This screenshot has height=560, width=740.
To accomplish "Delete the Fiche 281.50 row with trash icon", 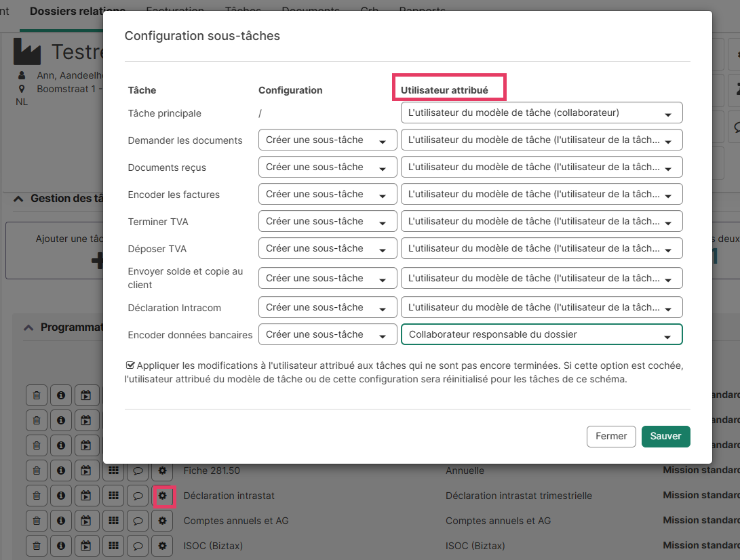I will pyautogui.click(x=37, y=471).
